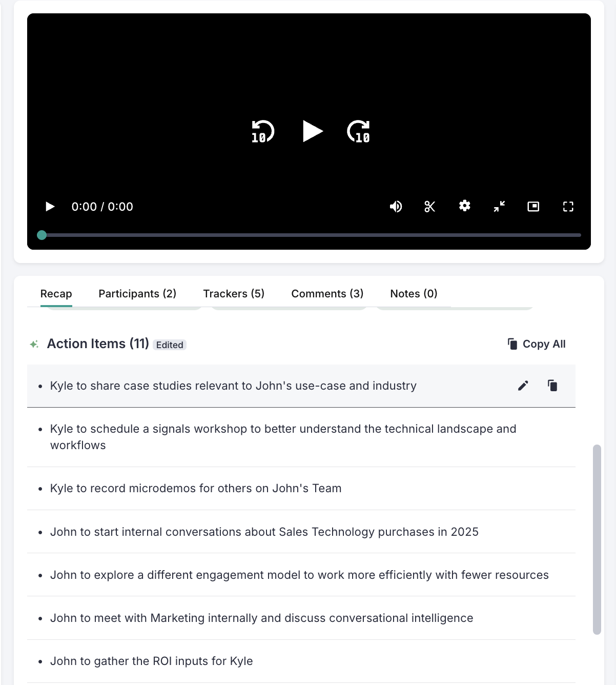Activate picture-in-picture mode
Screen dimensions: 616x685
tap(533, 206)
